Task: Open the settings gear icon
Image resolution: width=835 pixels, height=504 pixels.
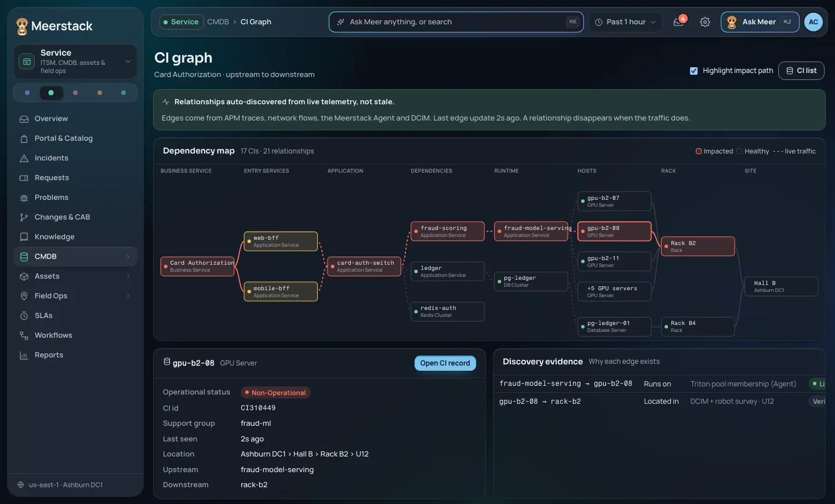Action: (x=705, y=22)
